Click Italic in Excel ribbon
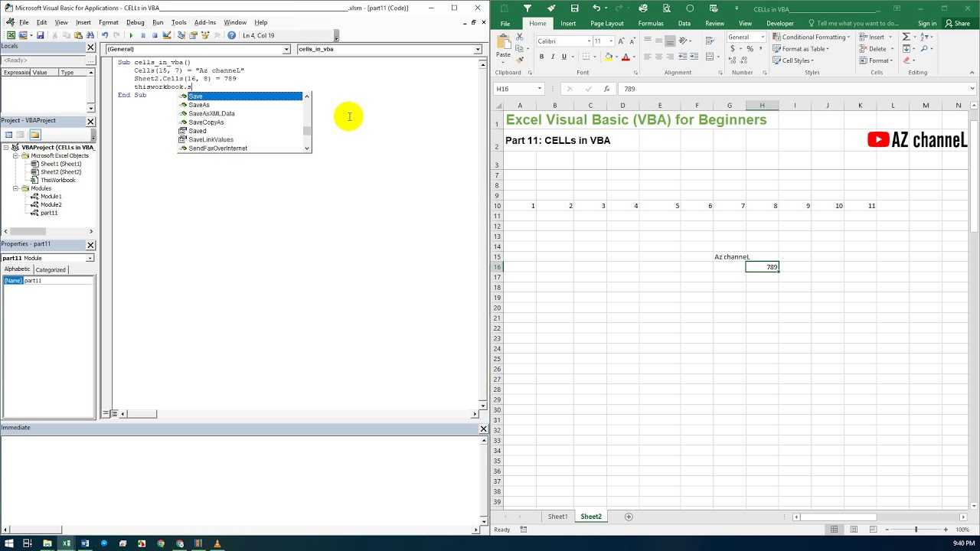Image resolution: width=980 pixels, height=551 pixels. point(553,57)
